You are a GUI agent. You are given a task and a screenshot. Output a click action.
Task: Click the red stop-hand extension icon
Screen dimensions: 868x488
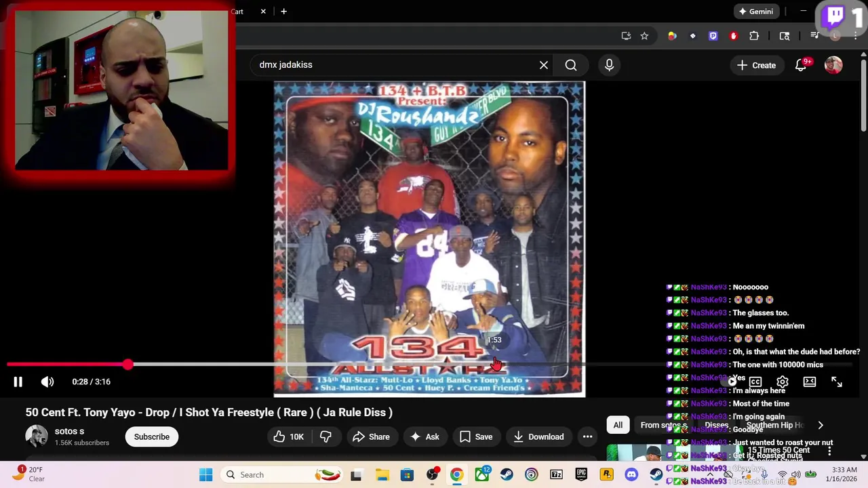733,36
